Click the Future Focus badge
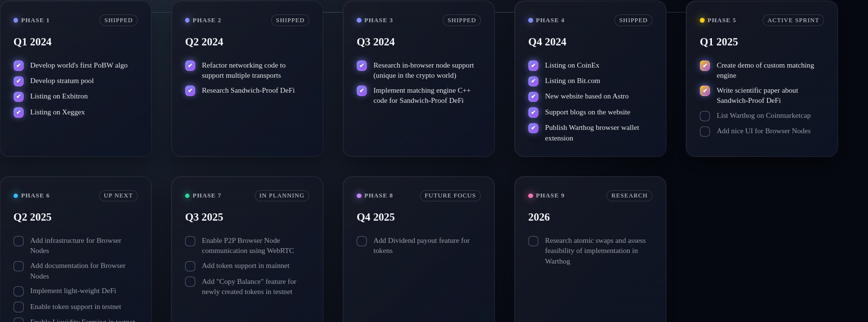868x322 pixels. tap(450, 196)
